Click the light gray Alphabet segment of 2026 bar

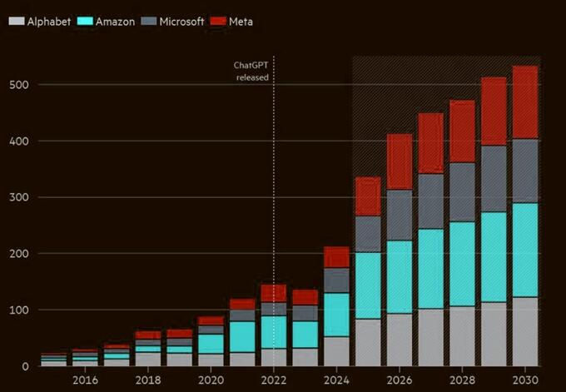400,340
